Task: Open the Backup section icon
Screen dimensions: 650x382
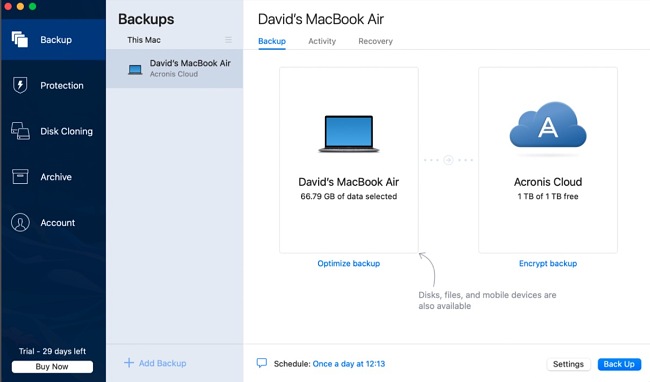Action: tap(19, 39)
